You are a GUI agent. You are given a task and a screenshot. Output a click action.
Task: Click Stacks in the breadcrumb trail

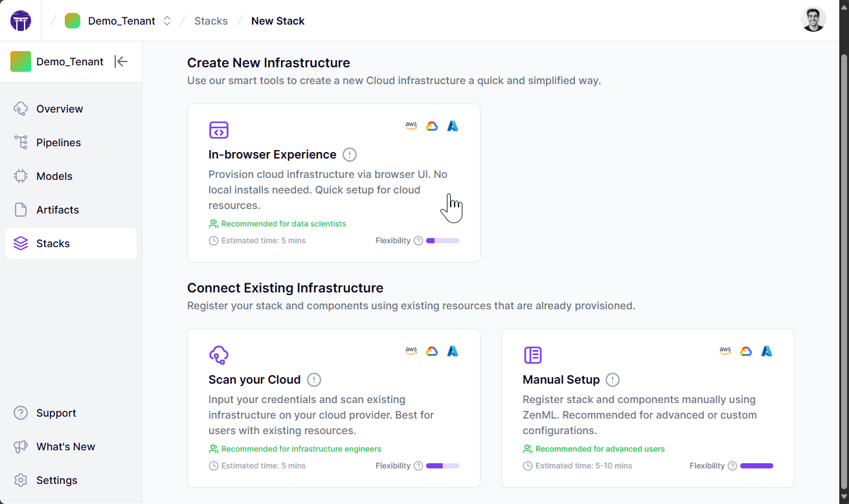point(210,20)
